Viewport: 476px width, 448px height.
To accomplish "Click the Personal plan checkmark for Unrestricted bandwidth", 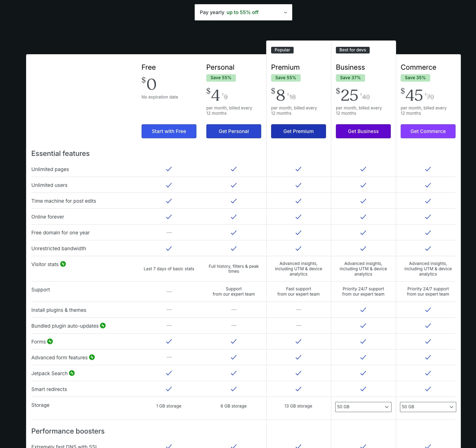I will (234, 248).
